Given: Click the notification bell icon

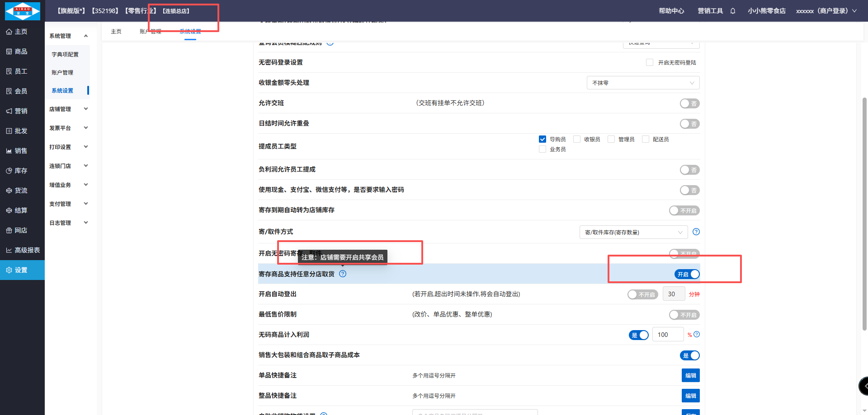Looking at the screenshot, I should coord(733,11).
